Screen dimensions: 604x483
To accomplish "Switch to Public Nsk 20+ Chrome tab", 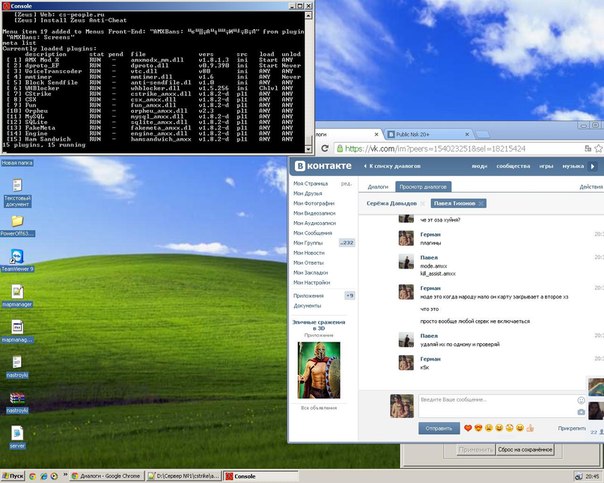I will [428, 134].
